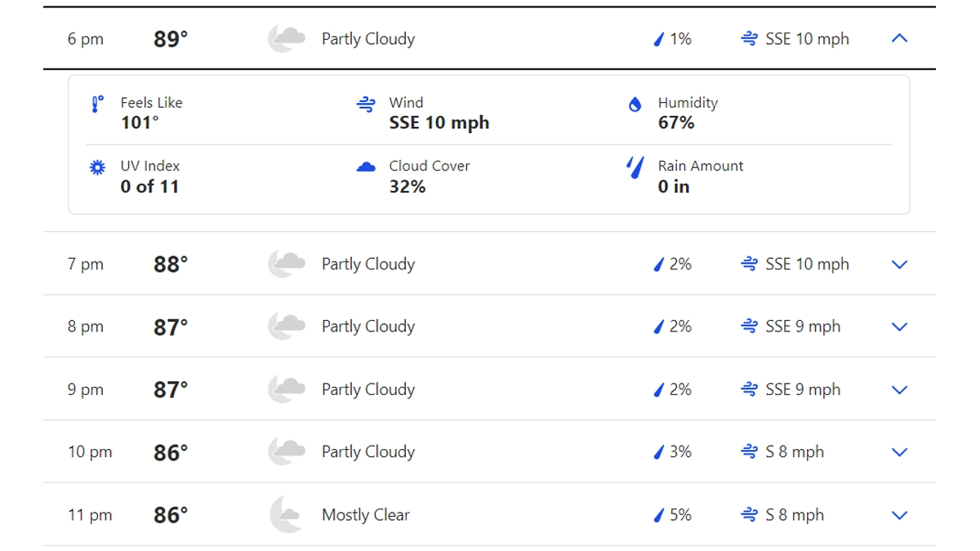Click the 6 pm time label

coord(86,39)
